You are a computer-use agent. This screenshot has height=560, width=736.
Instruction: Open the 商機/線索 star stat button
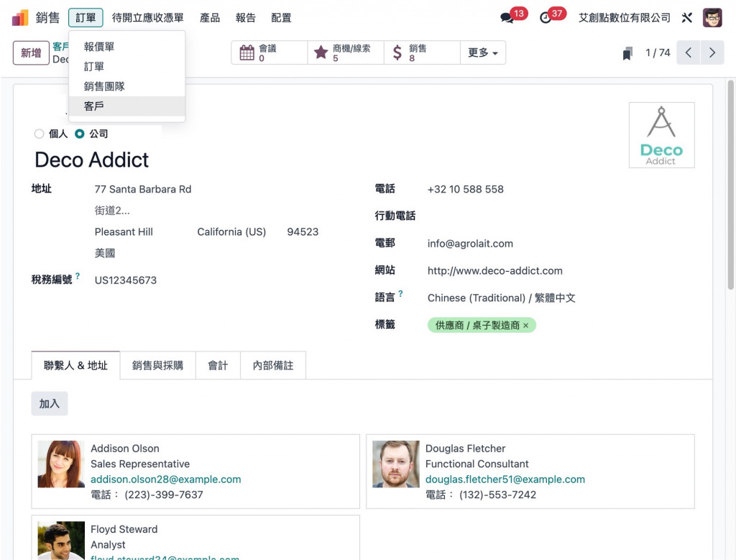(x=346, y=52)
